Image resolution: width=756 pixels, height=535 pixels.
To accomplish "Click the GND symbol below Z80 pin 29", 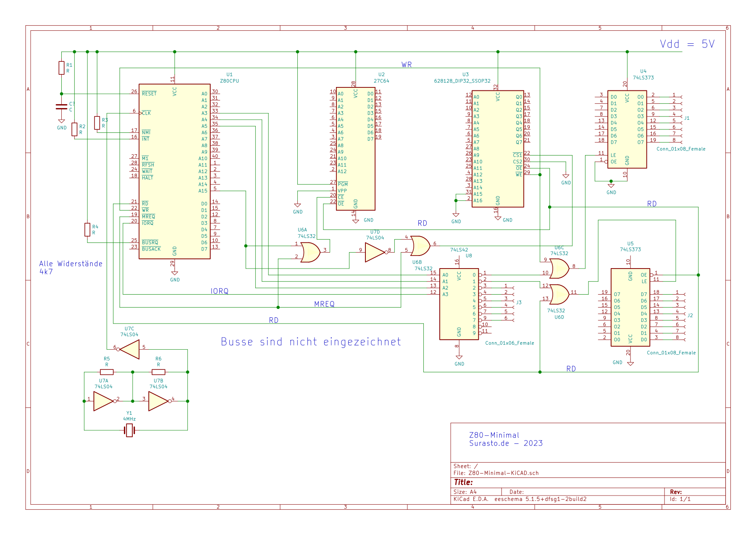I will tap(175, 274).
